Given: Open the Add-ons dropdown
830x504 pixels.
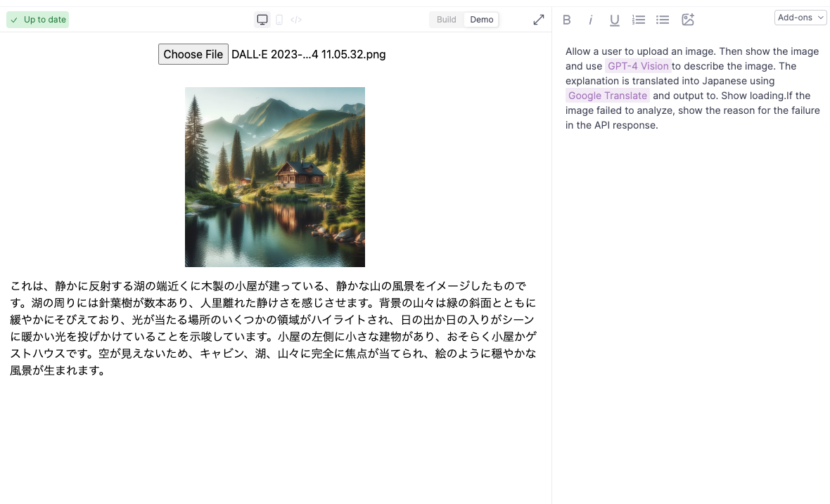Looking at the screenshot, I should pyautogui.click(x=800, y=18).
